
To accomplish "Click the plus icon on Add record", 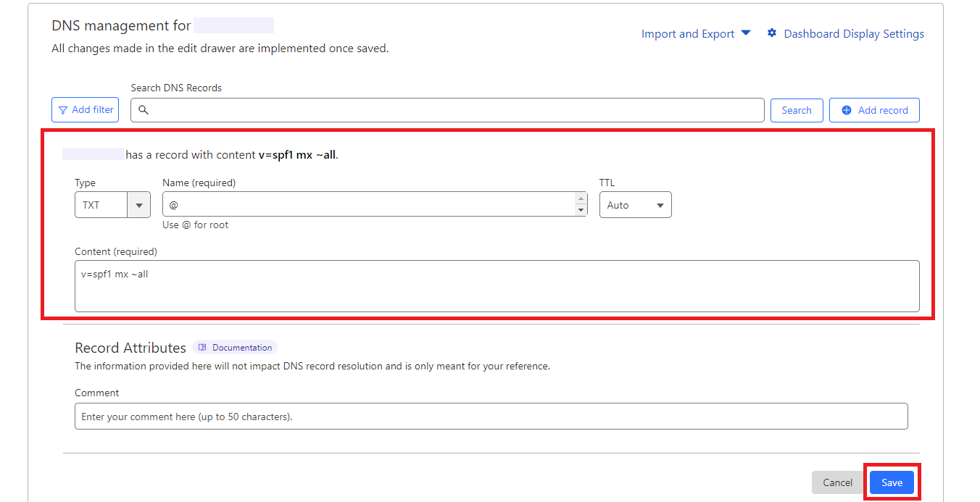I will coord(846,110).
